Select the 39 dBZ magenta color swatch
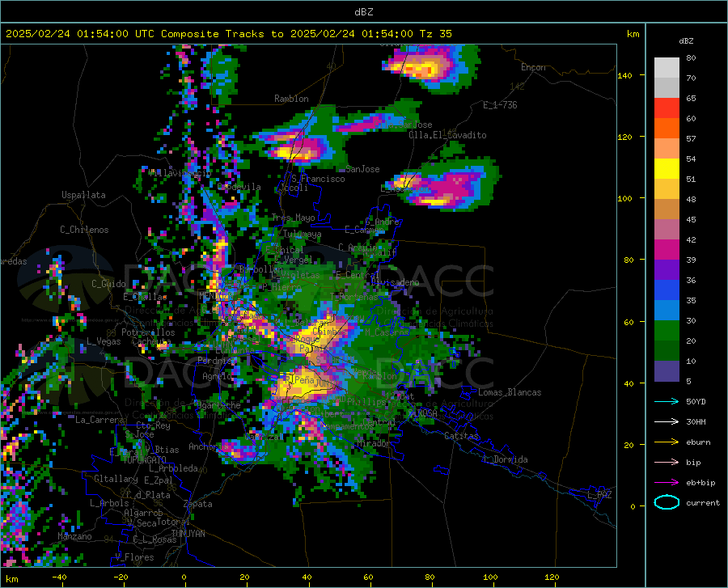728x588 pixels. point(667,250)
